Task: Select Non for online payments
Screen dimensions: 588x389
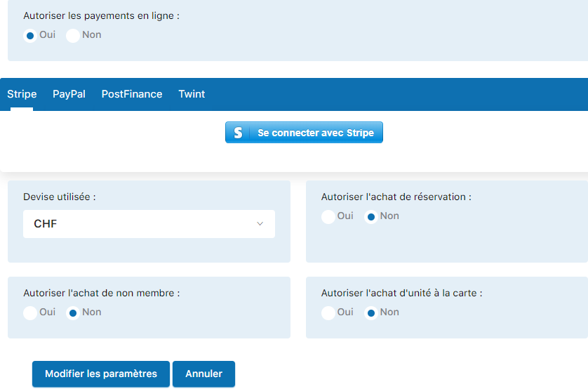Action: tap(73, 36)
